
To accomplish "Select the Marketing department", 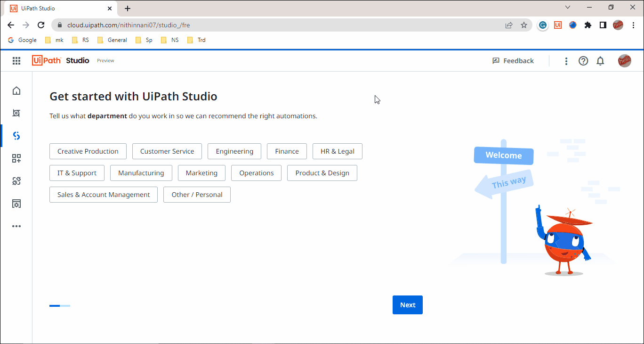I will [201, 173].
